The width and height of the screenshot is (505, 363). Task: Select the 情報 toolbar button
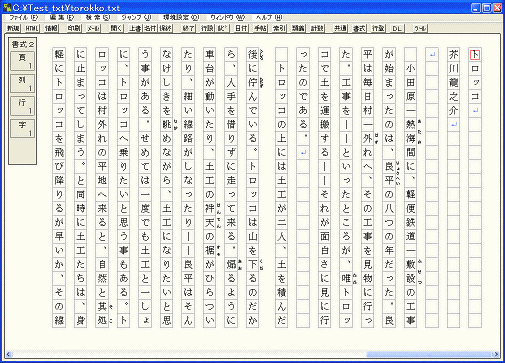click(x=51, y=28)
